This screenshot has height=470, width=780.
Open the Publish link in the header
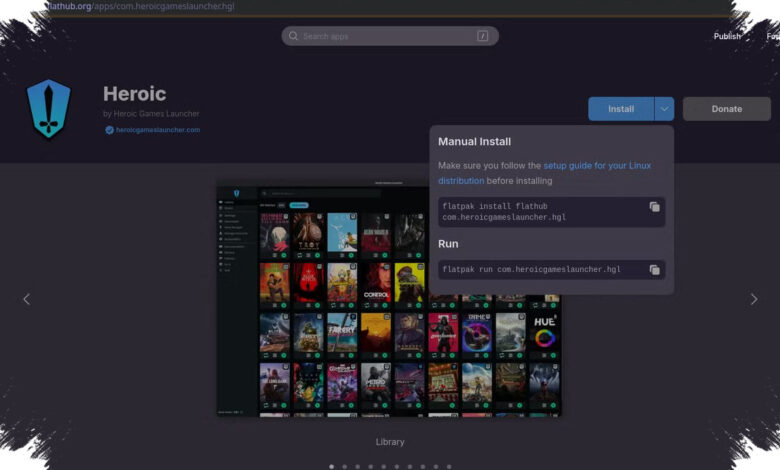[727, 36]
